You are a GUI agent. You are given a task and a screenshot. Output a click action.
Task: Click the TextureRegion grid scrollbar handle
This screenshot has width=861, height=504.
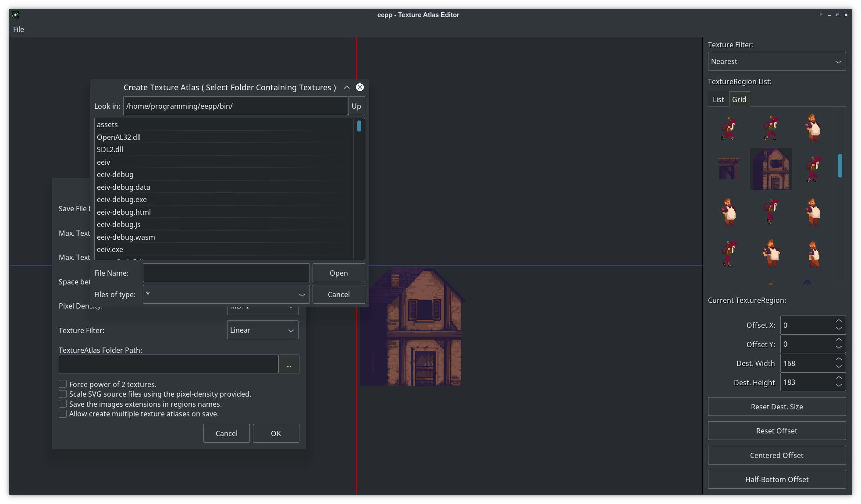tap(840, 166)
